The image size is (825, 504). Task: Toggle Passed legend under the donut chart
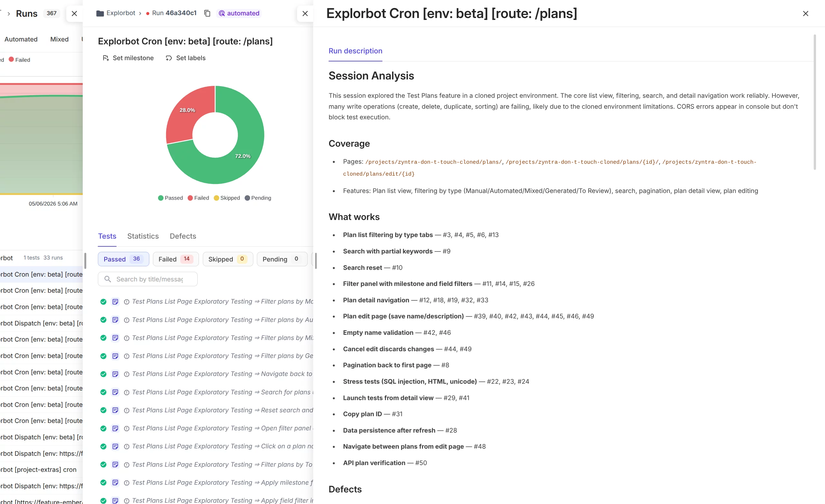click(170, 198)
